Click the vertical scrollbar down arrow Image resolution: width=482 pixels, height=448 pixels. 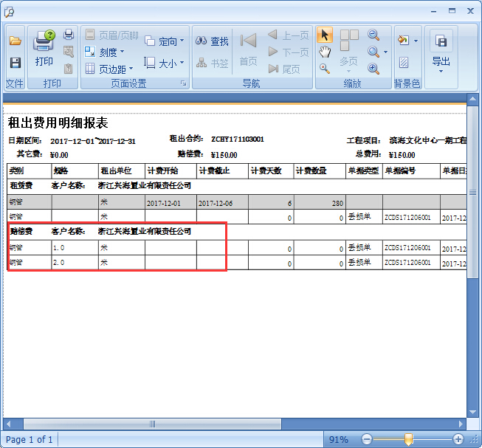tap(472, 412)
